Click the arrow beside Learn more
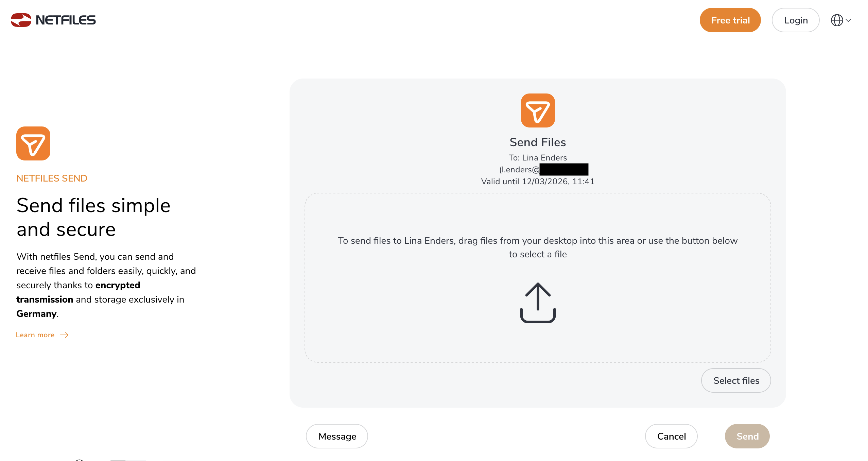 [64, 335]
